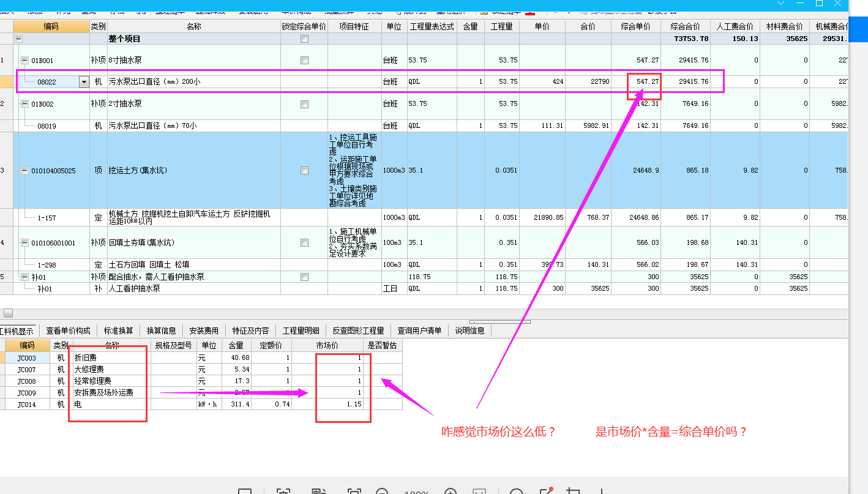This screenshot has height=494, width=868.
Task: Select the 人工看护抽水泵 name cell
Action: coord(194,288)
